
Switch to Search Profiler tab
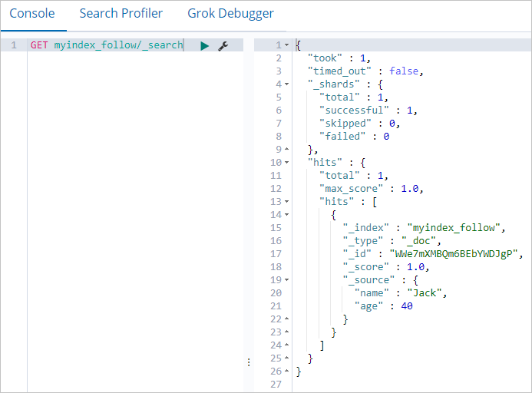(121, 14)
